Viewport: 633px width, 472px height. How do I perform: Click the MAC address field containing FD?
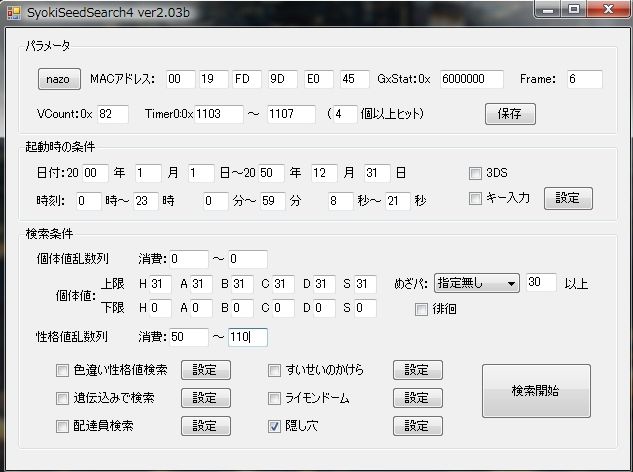click(x=247, y=79)
